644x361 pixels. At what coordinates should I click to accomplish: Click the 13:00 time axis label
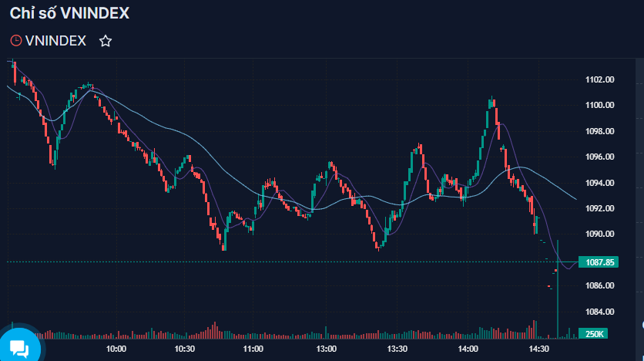tap(326, 349)
